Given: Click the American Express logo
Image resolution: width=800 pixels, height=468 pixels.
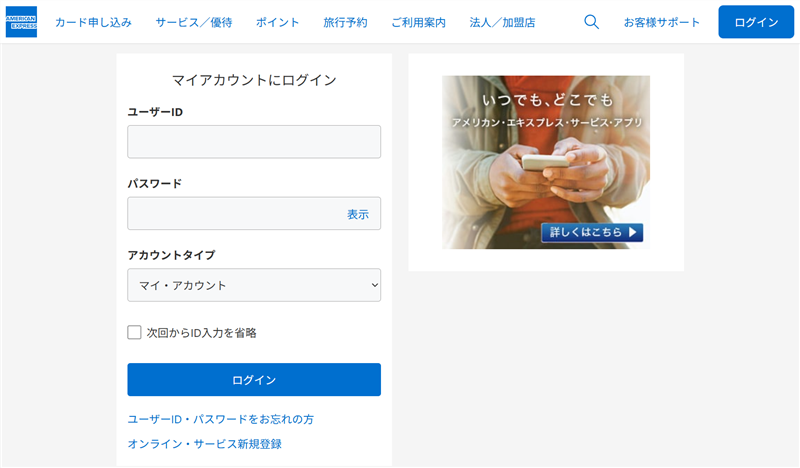Looking at the screenshot, I should coord(21,22).
